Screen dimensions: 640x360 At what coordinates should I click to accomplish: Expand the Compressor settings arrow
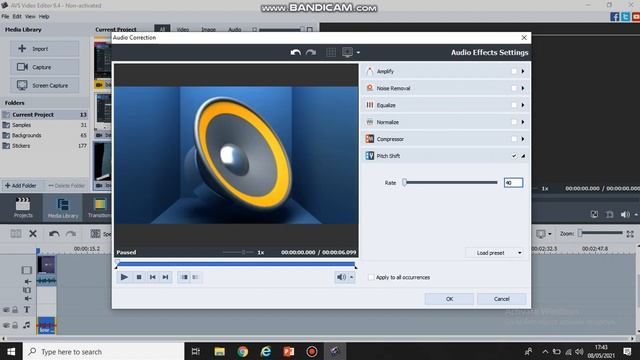point(523,139)
